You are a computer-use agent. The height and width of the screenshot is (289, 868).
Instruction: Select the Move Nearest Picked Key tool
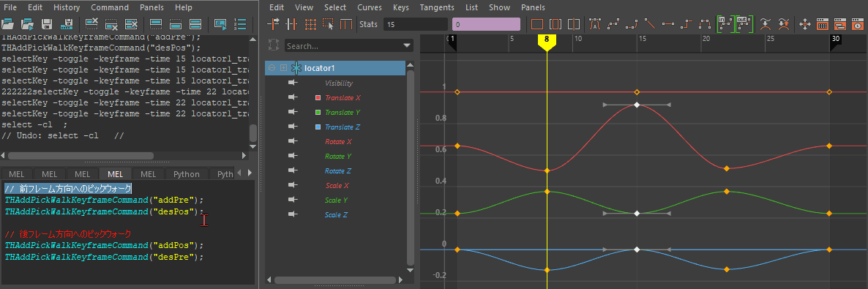274,24
